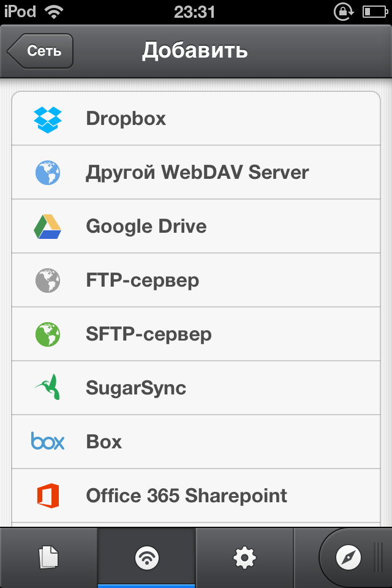Click the SugarSync hummingbird icon

(x=48, y=387)
